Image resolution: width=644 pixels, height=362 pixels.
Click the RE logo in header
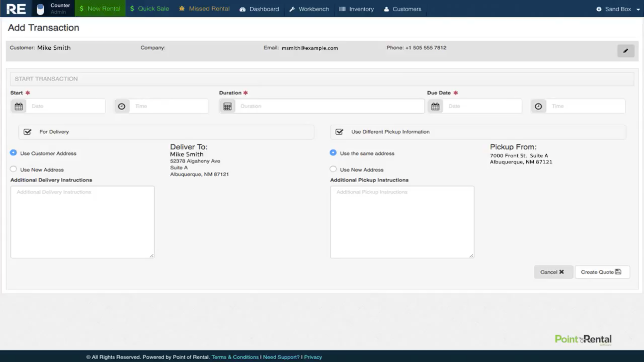16,9
